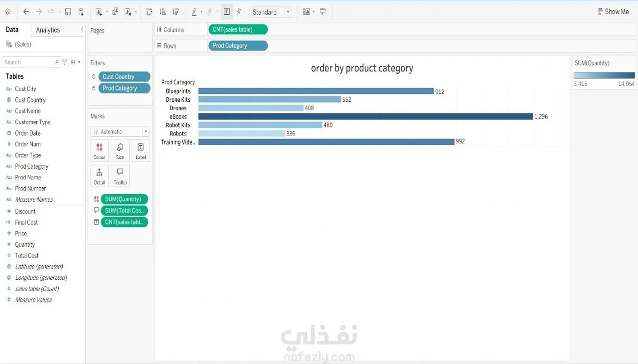Click the Show Me button

pyautogui.click(x=613, y=12)
